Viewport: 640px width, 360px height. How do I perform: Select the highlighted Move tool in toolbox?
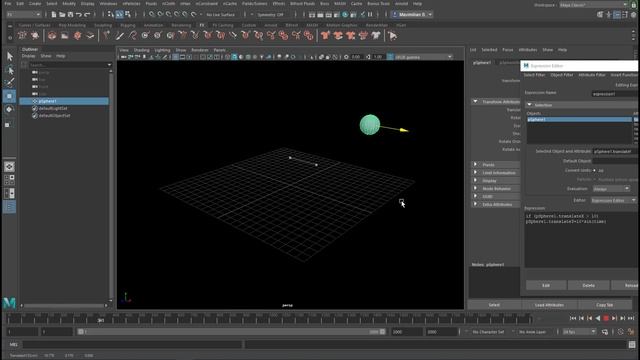(9, 96)
